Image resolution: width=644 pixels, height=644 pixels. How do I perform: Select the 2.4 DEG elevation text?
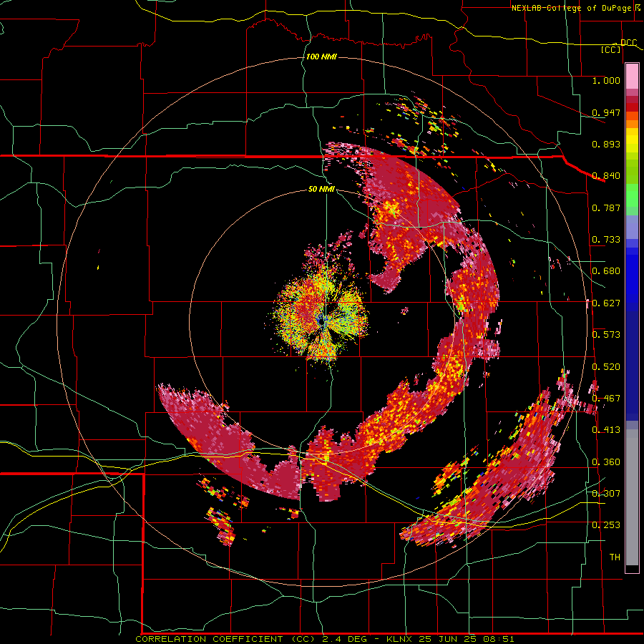[344, 639]
